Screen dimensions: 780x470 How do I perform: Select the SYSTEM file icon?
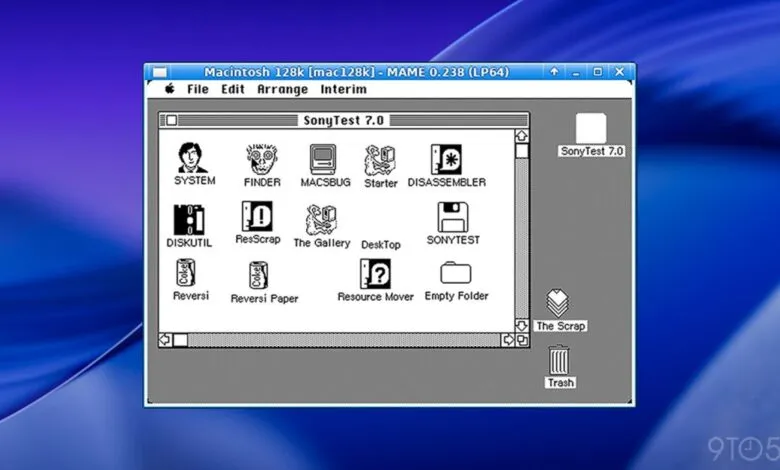[x=193, y=158]
